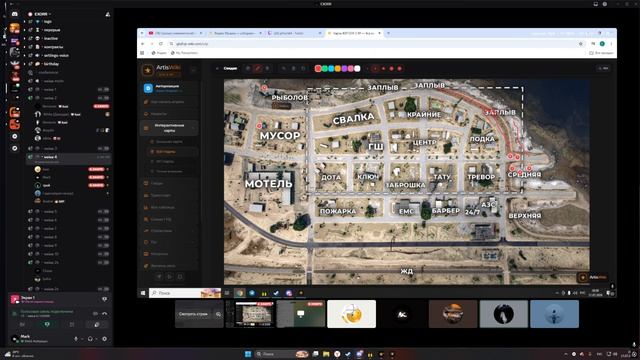Switch to the active map browser tab

[354, 33]
